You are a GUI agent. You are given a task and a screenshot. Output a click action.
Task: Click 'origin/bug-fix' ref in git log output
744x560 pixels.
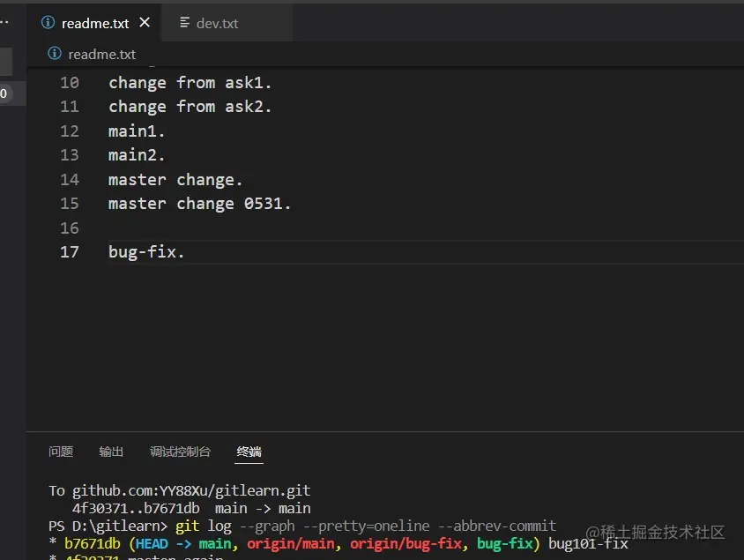pyautogui.click(x=405, y=544)
